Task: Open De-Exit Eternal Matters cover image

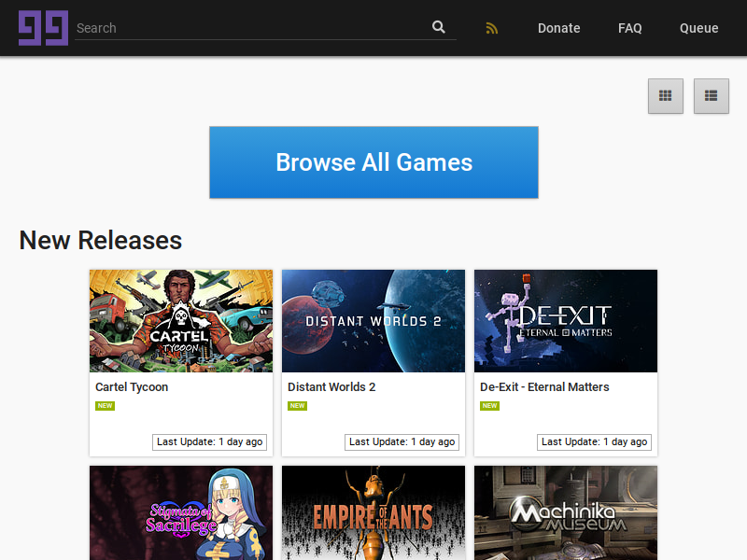Action: point(566,321)
